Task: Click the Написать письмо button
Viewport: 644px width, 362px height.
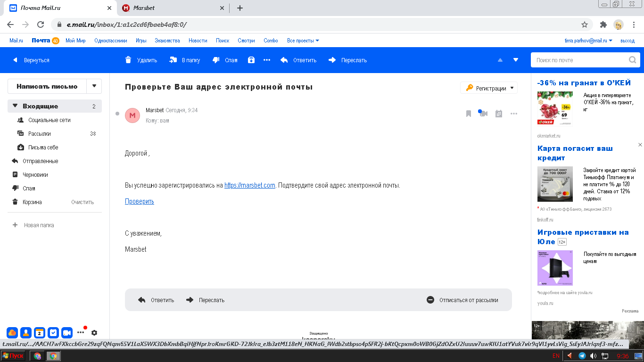Action: coord(47,86)
